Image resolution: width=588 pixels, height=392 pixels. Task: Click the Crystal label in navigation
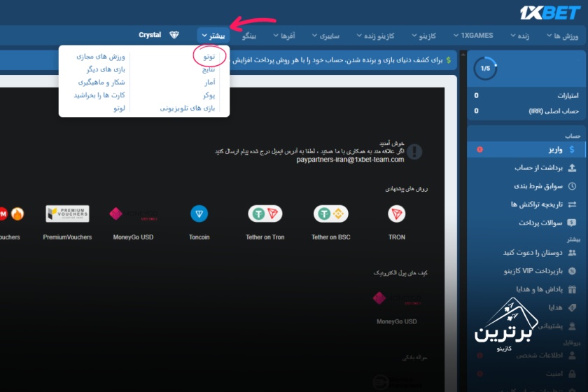[150, 35]
